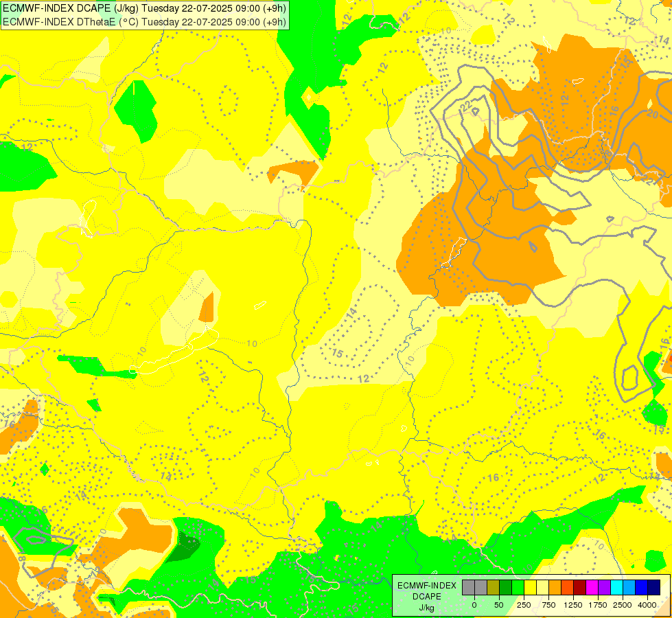Click the legend value 1750
The width and height of the screenshot is (672, 618).
[x=598, y=605]
